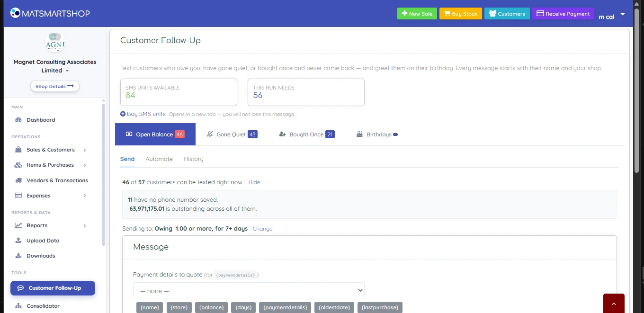Click the Reports chart icon
644x313 pixels.
click(x=18, y=225)
